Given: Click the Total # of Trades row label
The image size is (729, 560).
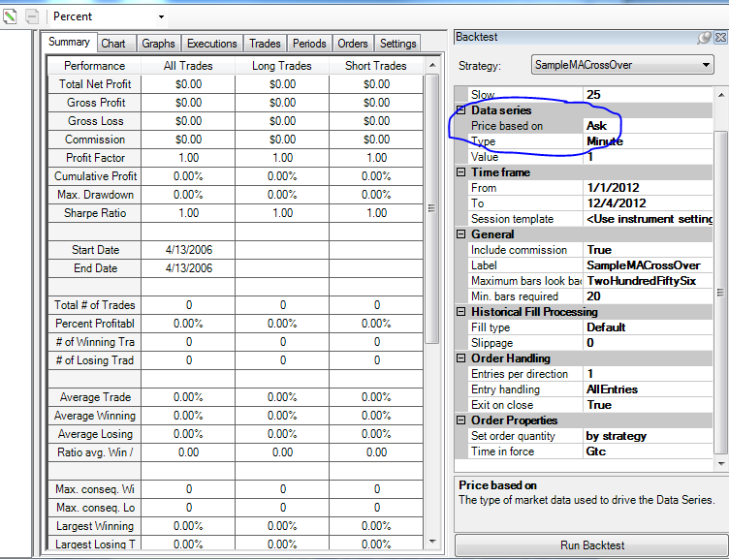Looking at the screenshot, I should [x=95, y=305].
